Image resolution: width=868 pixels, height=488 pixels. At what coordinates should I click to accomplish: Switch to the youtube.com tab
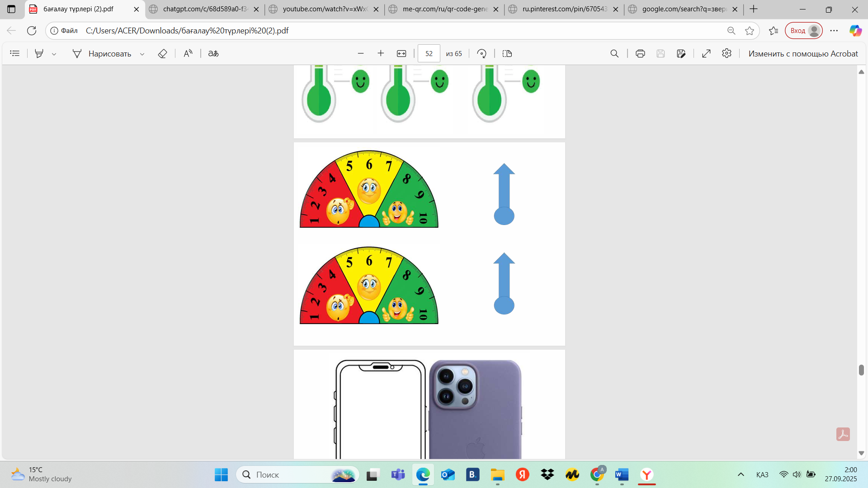325,9
